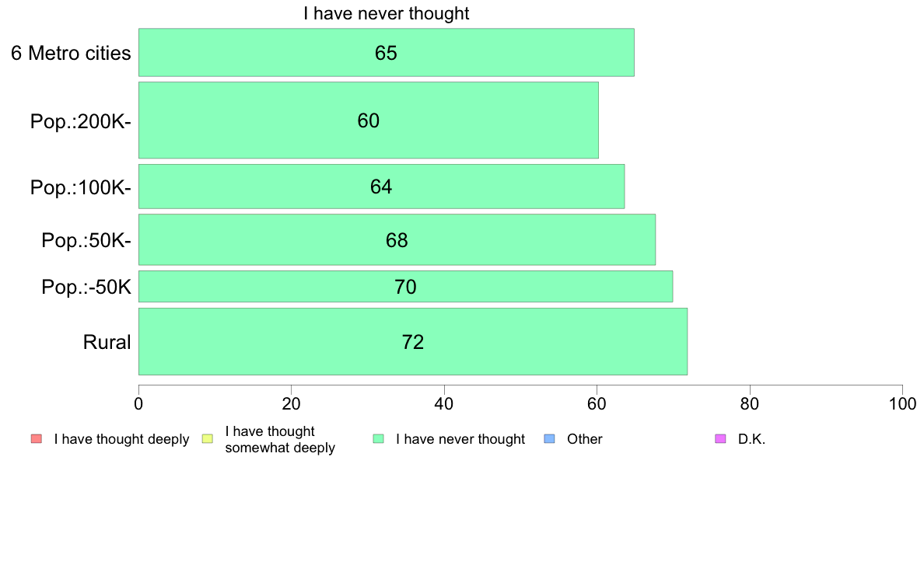Click the '6 Metro cities' axis label

pyautogui.click(x=71, y=53)
